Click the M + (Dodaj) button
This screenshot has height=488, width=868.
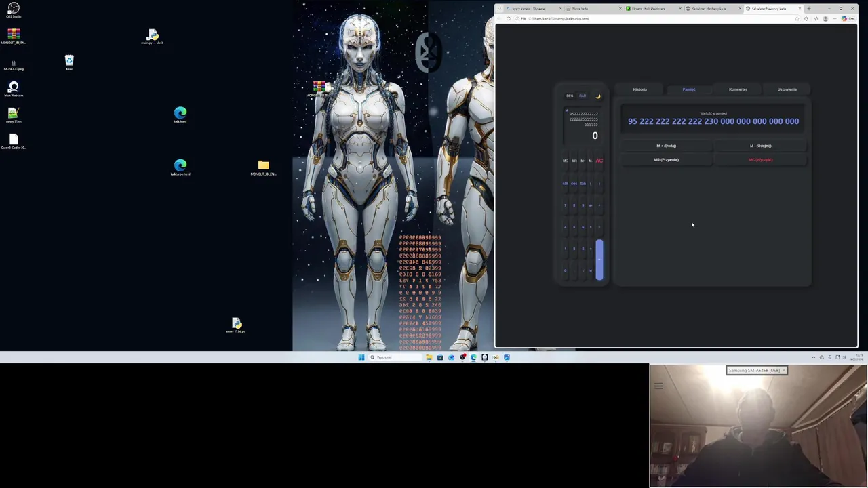pyautogui.click(x=666, y=146)
